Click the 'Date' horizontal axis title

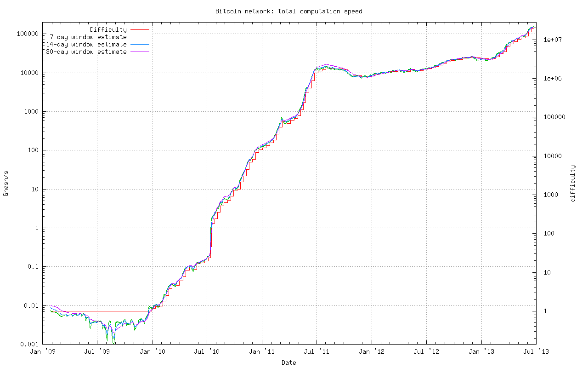tap(289, 362)
